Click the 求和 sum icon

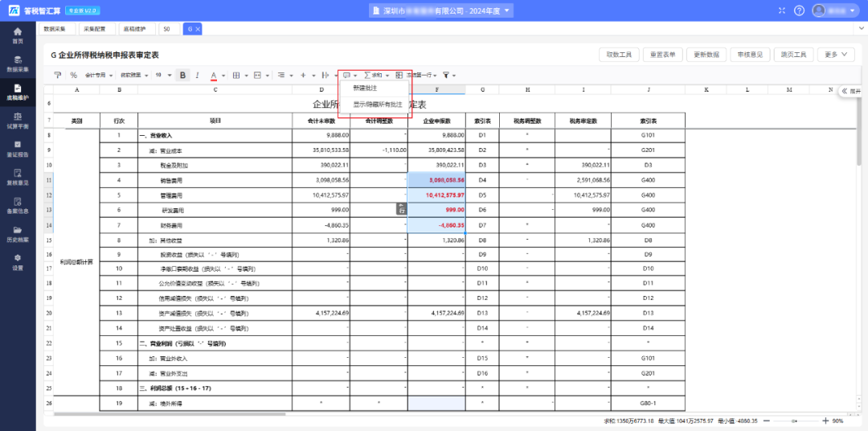click(x=373, y=76)
